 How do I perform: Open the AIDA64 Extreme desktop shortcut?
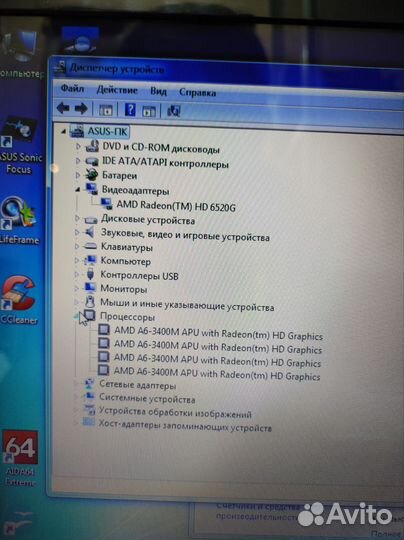20,458
